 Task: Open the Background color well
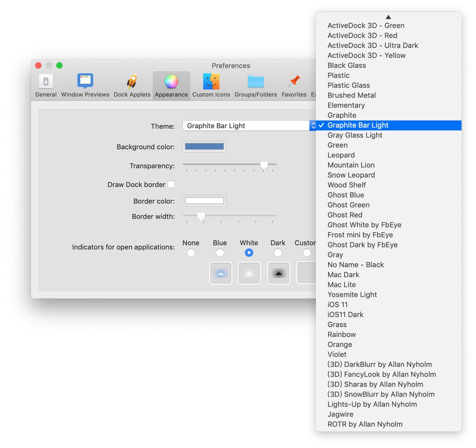(204, 146)
